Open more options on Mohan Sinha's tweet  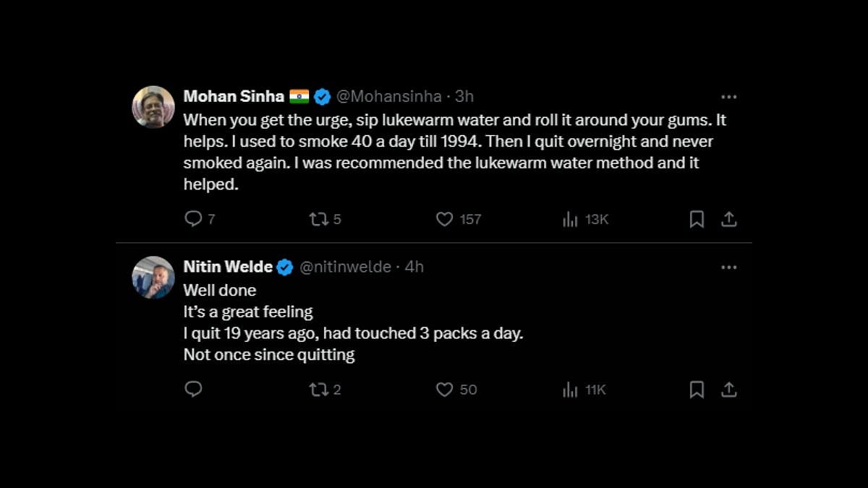[x=728, y=97]
